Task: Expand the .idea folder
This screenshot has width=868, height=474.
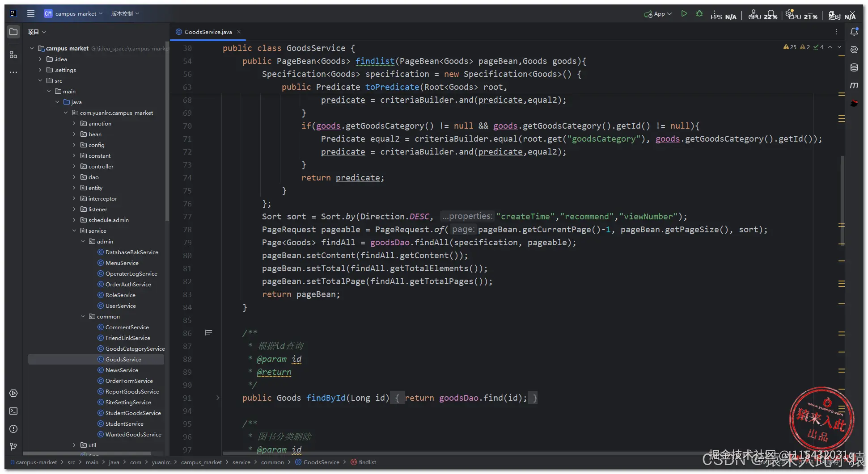Action: coord(40,59)
